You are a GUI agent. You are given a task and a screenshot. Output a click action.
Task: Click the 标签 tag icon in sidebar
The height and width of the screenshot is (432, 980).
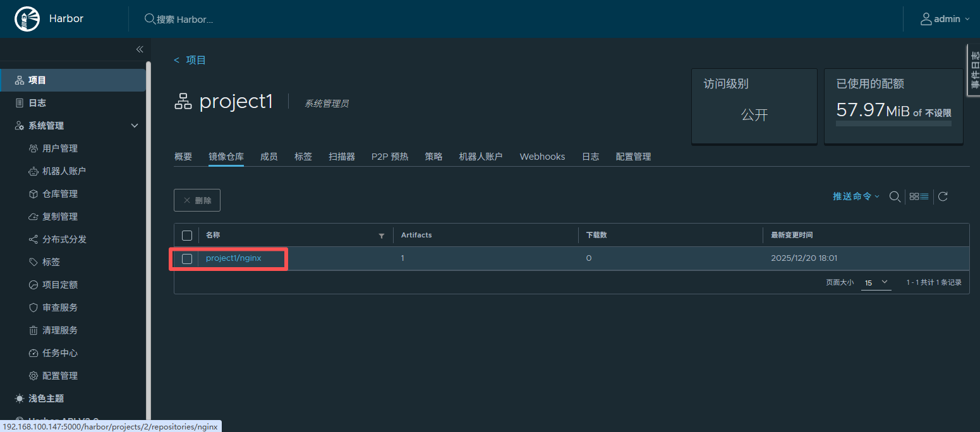click(x=33, y=262)
